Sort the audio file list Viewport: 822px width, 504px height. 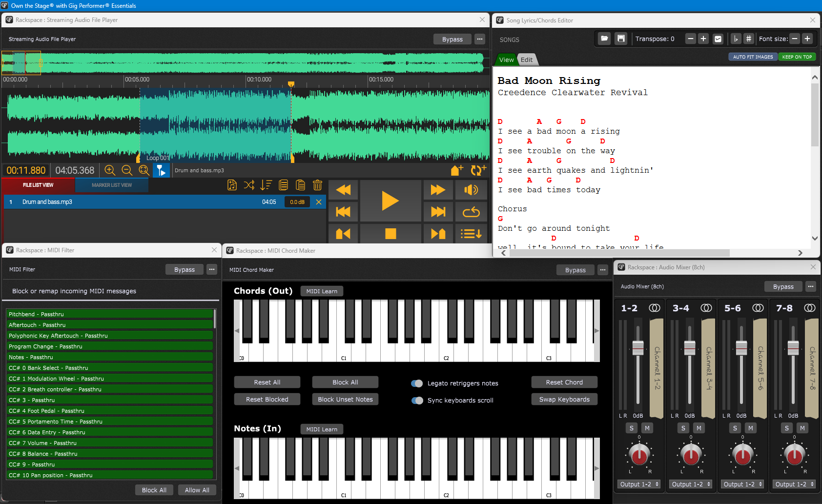point(266,185)
